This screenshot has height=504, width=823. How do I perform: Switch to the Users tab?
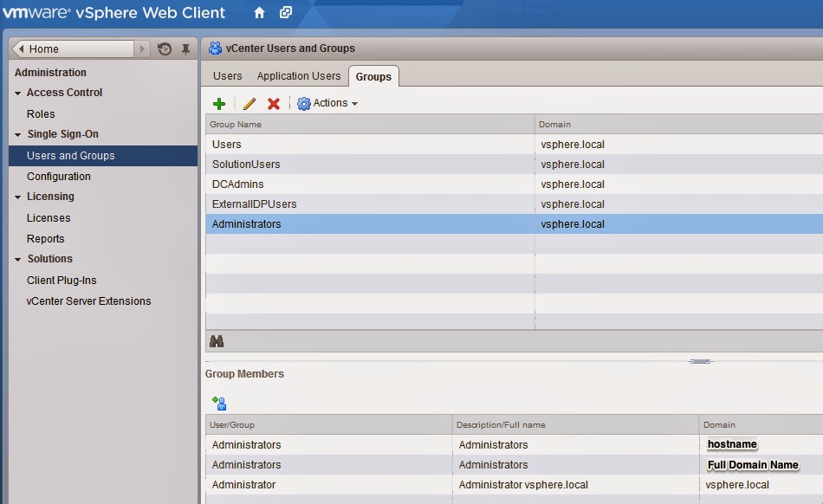click(x=227, y=76)
